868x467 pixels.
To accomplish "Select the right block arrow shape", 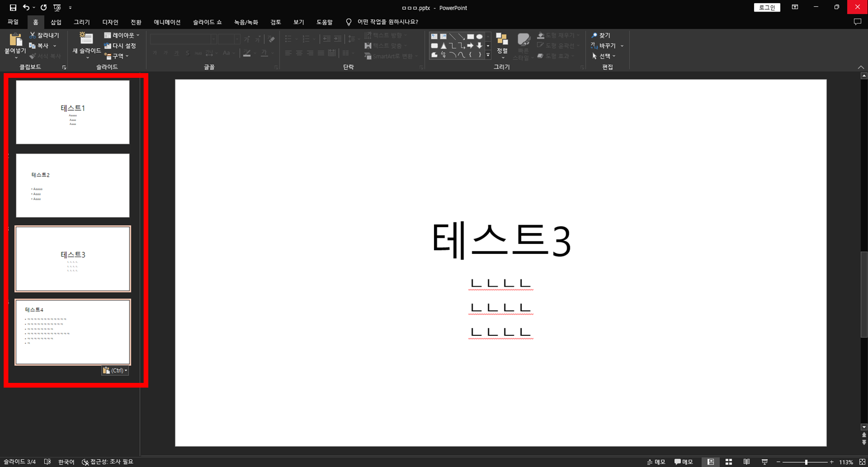I will pos(471,45).
